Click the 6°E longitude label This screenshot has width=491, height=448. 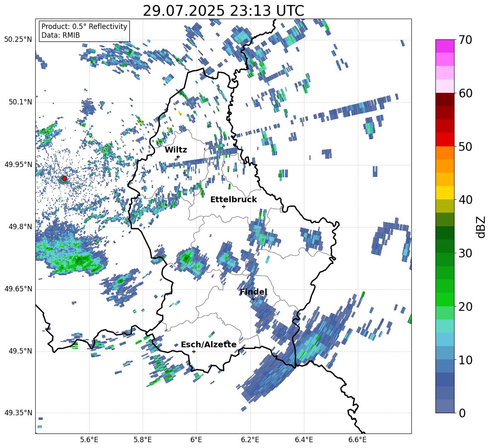point(196,440)
